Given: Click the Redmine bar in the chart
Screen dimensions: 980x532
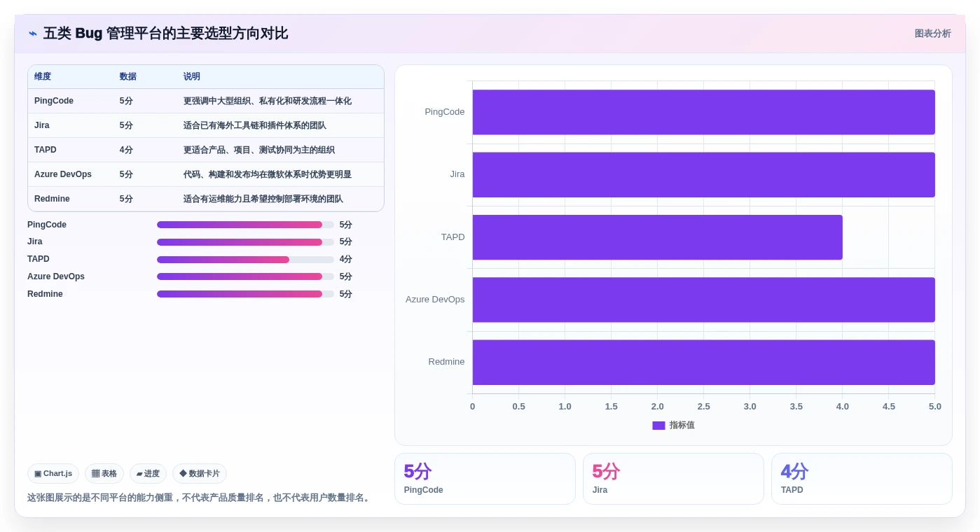Looking at the screenshot, I should click(703, 362).
